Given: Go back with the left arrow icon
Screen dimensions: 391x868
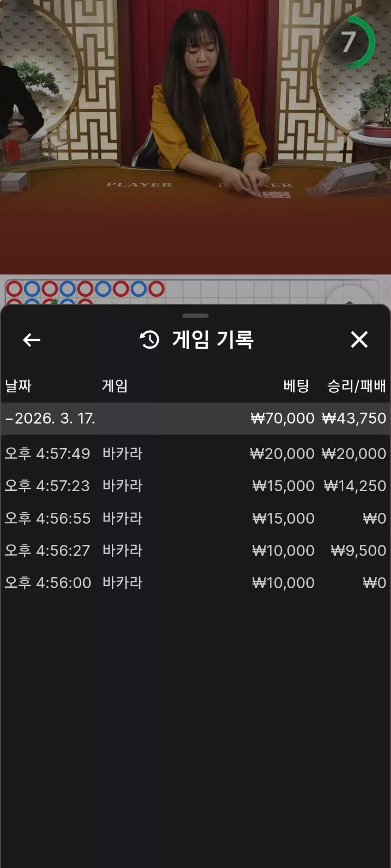Looking at the screenshot, I should click(31, 340).
